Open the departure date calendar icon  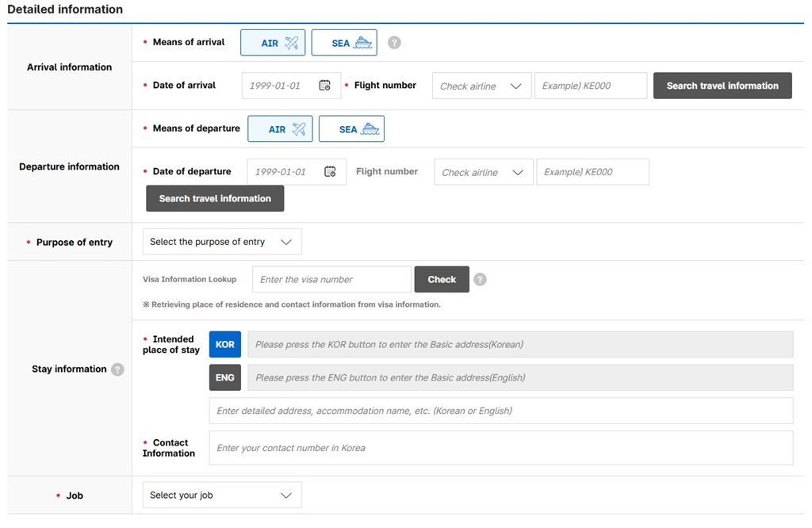pos(330,171)
